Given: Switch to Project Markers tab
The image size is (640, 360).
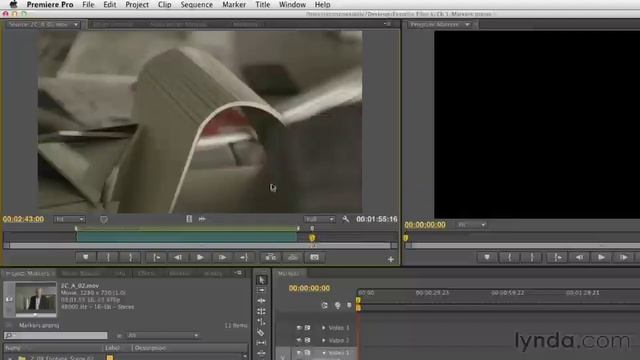Looking at the screenshot, I should (28, 273).
